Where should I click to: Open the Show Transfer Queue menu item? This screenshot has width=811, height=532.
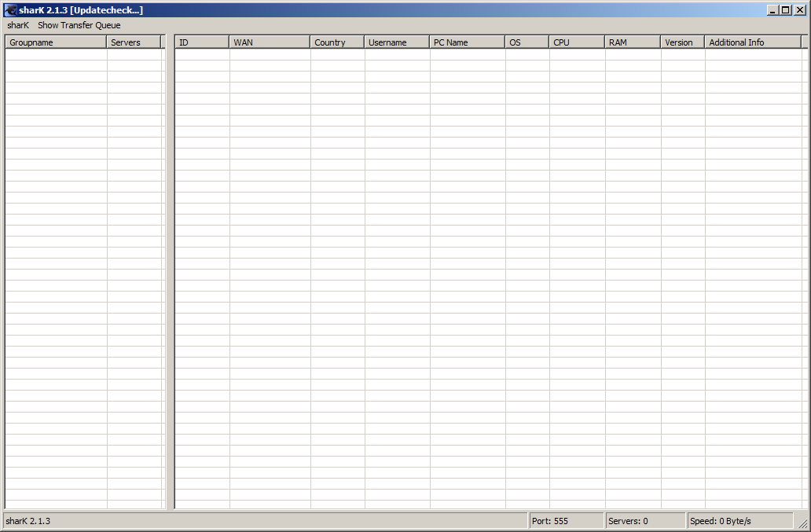click(79, 25)
